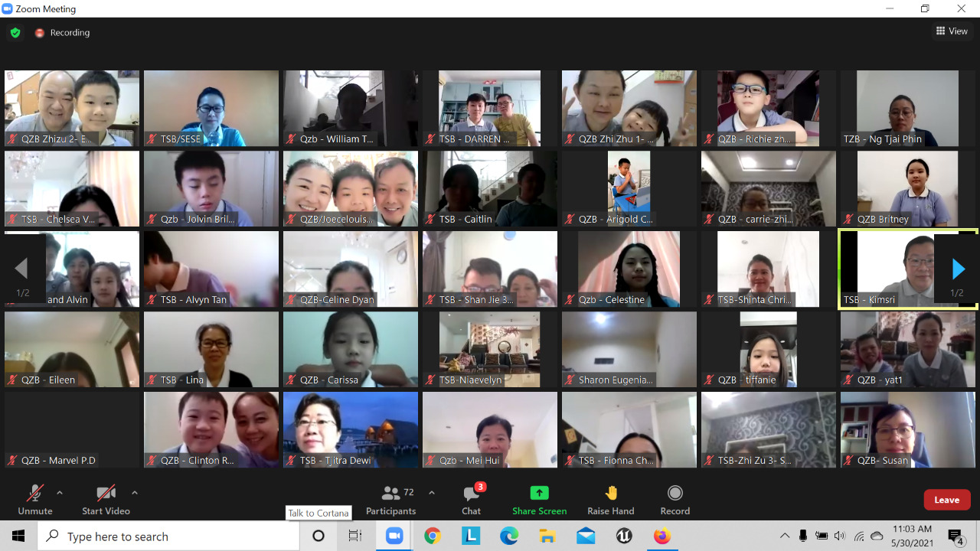Screen dimensions: 980x551
Task: Click the Type here to search box
Action: pyautogui.click(x=168, y=536)
